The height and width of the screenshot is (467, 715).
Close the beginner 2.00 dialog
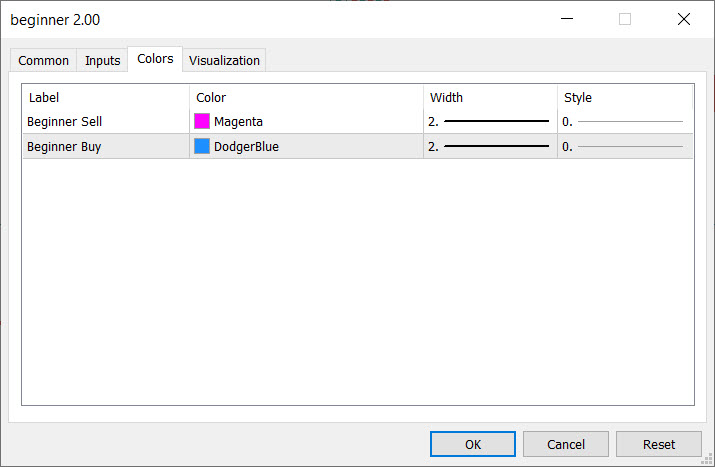pos(684,19)
